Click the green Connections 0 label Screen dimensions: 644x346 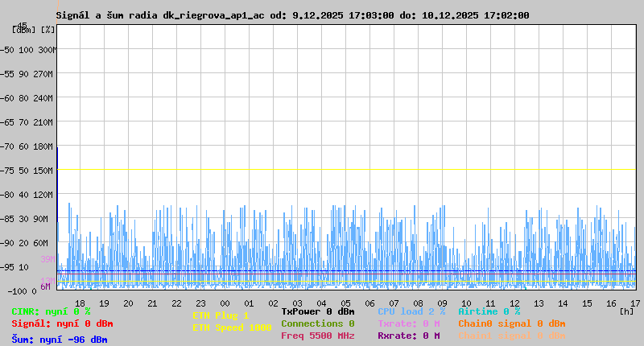(x=317, y=323)
